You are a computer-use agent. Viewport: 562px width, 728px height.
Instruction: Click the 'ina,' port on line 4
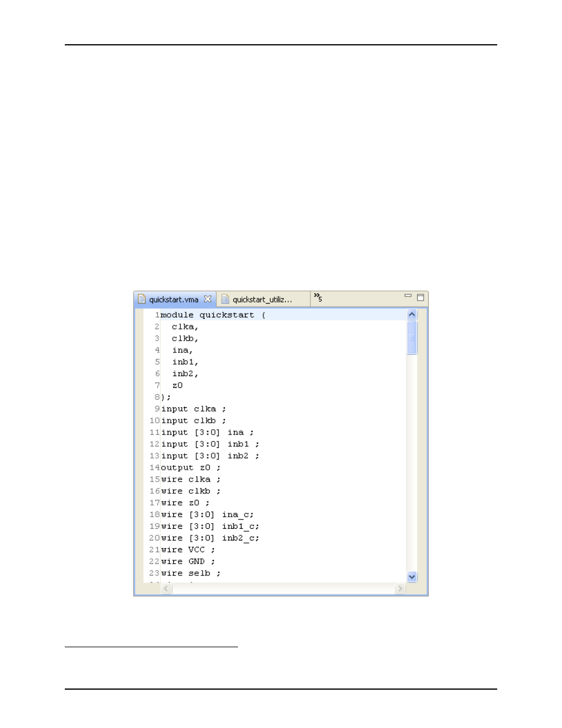[x=183, y=350]
